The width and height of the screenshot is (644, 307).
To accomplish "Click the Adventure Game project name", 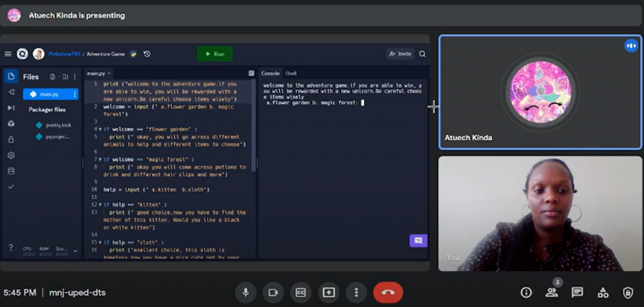I will tap(106, 54).
